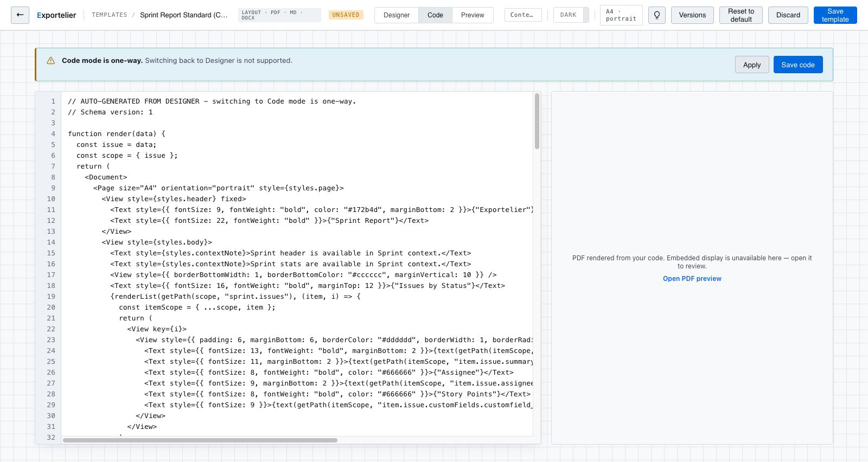This screenshot has width=868, height=462.
Task: Open the Context dropdown
Action: [x=522, y=15]
